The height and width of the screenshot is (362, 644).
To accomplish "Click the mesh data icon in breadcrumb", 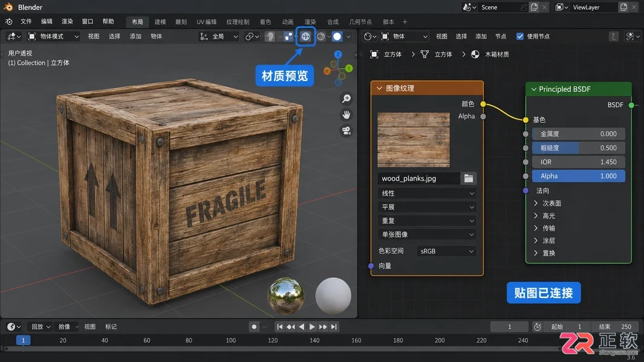I will click(424, 54).
